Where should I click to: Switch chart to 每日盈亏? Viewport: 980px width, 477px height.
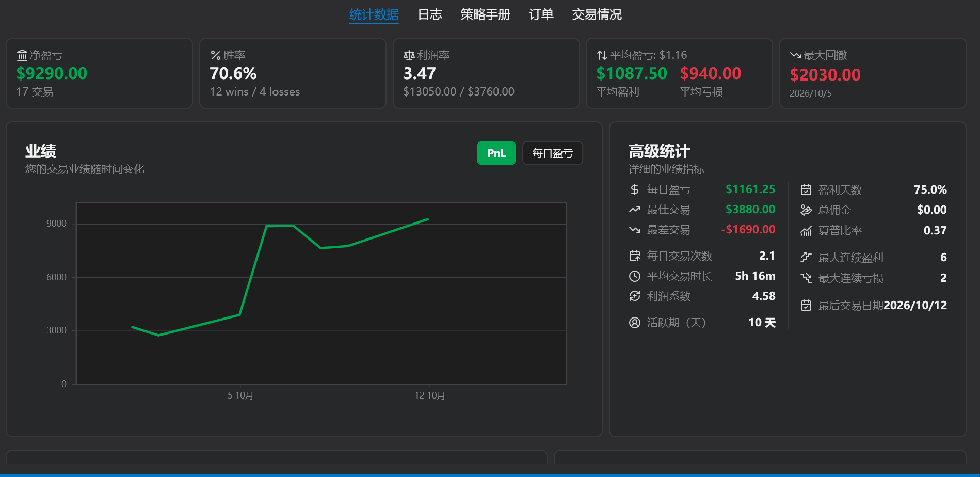[x=552, y=153]
